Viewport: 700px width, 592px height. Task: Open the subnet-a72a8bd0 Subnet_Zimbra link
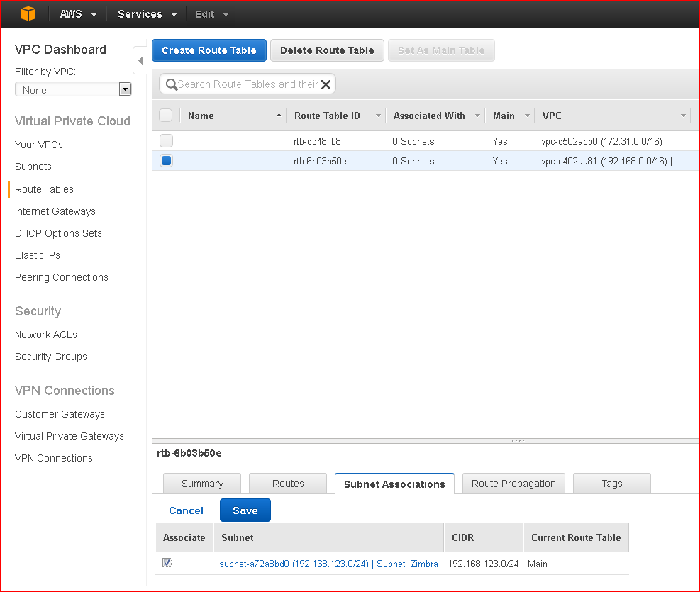[328, 564]
